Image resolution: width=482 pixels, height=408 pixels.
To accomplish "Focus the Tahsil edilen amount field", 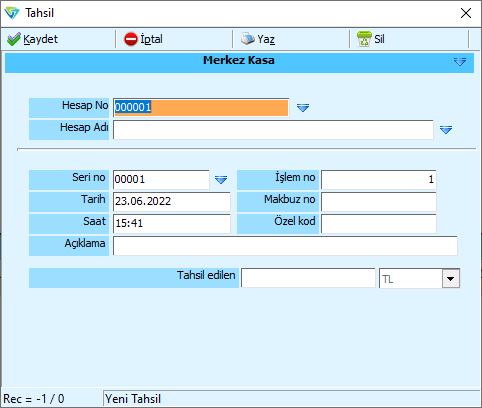I will click(x=308, y=278).
